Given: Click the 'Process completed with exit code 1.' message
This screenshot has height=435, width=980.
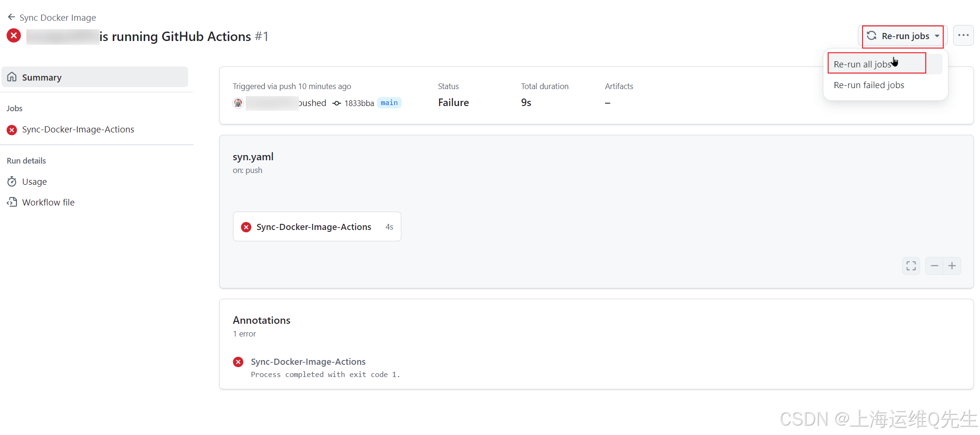Looking at the screenshot, I should (325, 374).
